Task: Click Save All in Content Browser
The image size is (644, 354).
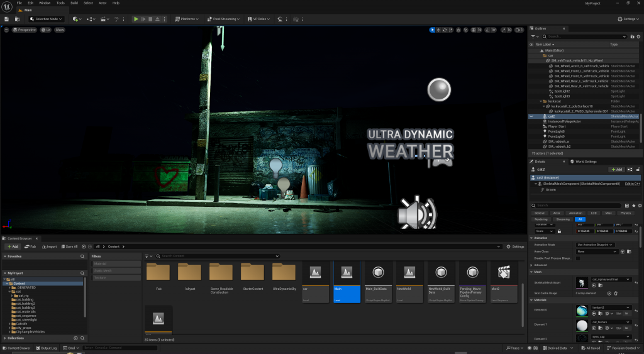Action: click(x=69, y=246)
